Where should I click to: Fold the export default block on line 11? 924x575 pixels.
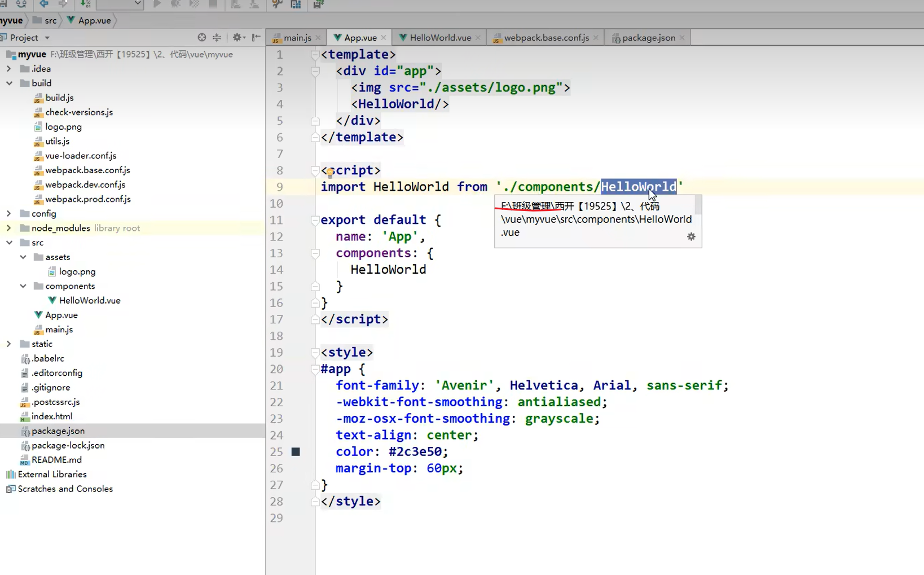(x=315, y=220)
